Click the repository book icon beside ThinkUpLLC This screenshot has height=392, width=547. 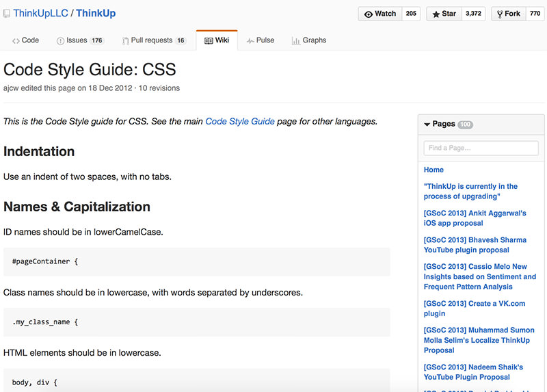[7, 14]
